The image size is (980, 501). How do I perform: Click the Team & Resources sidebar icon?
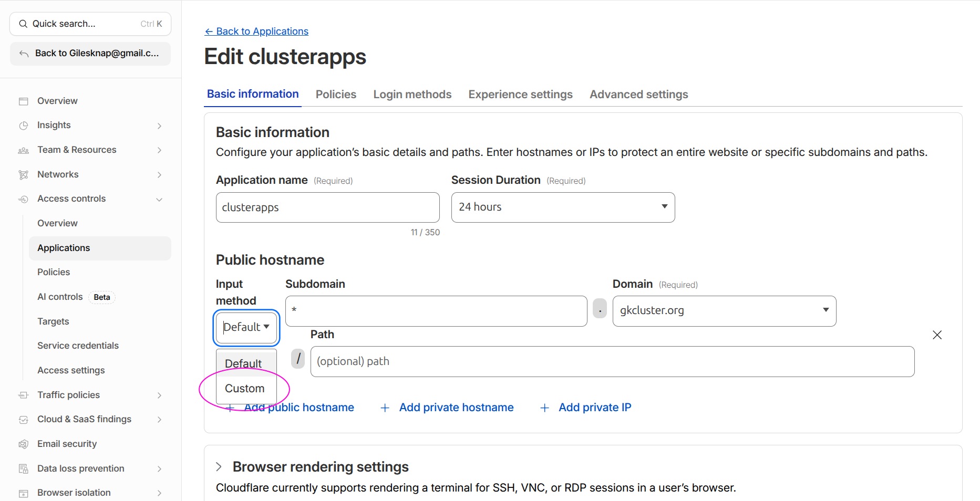click(x=24, y=150)
